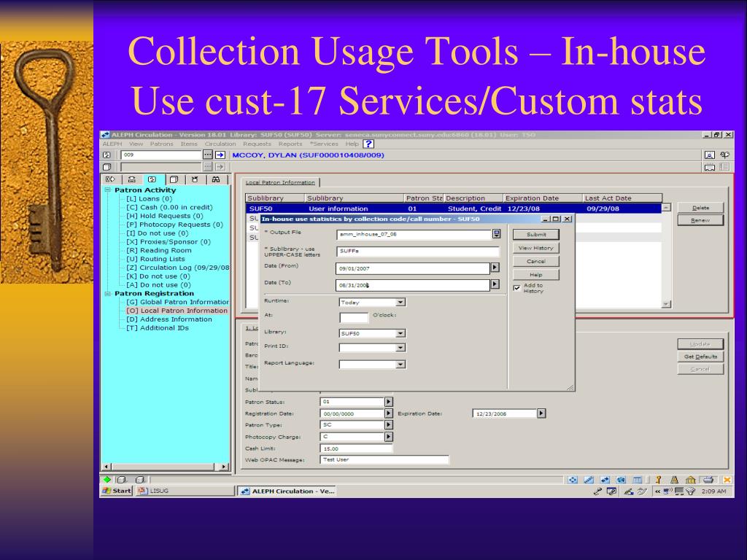
Task: Click the bank building icon in status bar
Action: click(690, 480)
